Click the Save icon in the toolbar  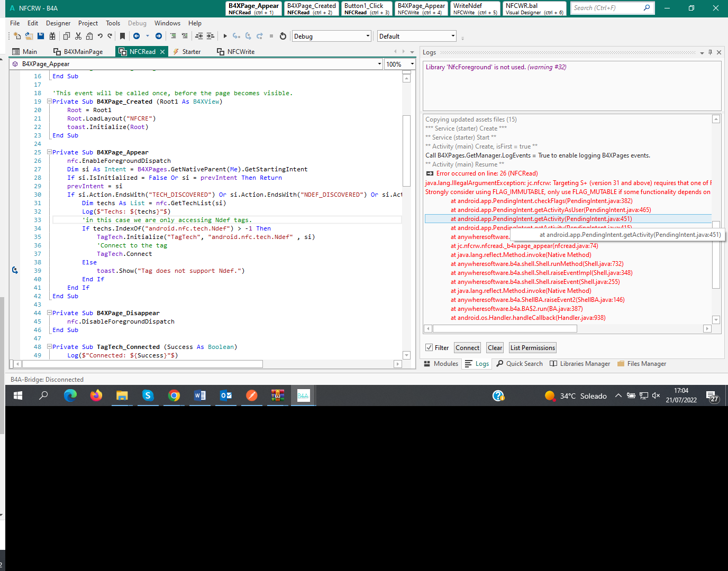tap(41, 36)
